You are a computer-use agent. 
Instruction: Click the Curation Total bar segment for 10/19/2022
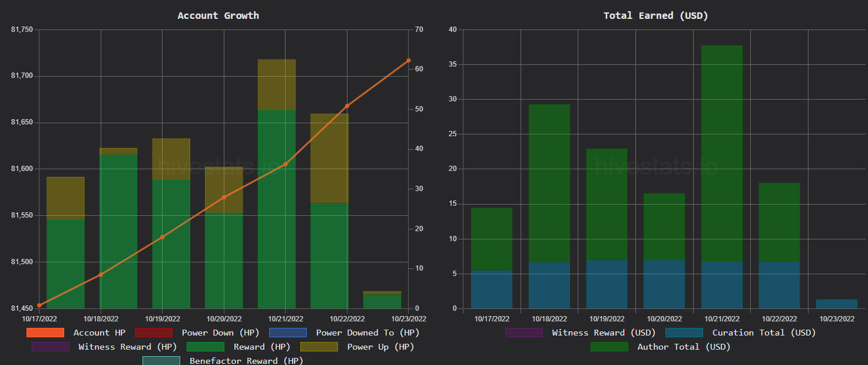[607, 284]
